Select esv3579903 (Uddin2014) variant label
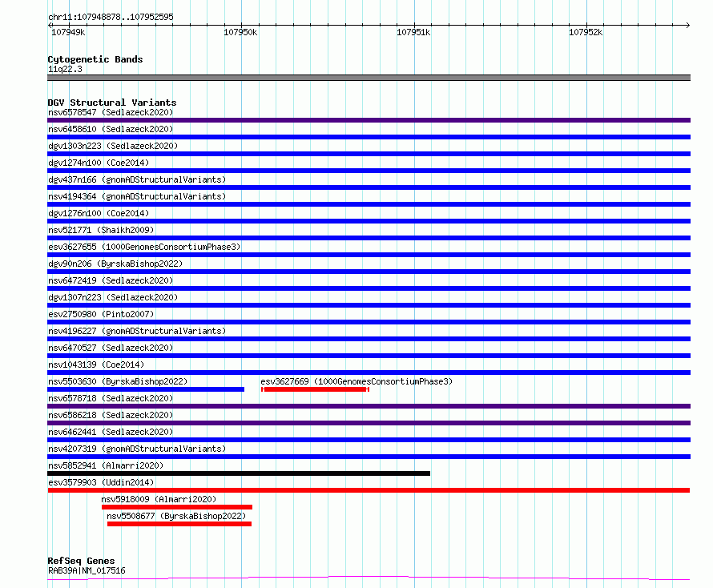The width and height of the screenshot is (713, 588). [101, 482]
